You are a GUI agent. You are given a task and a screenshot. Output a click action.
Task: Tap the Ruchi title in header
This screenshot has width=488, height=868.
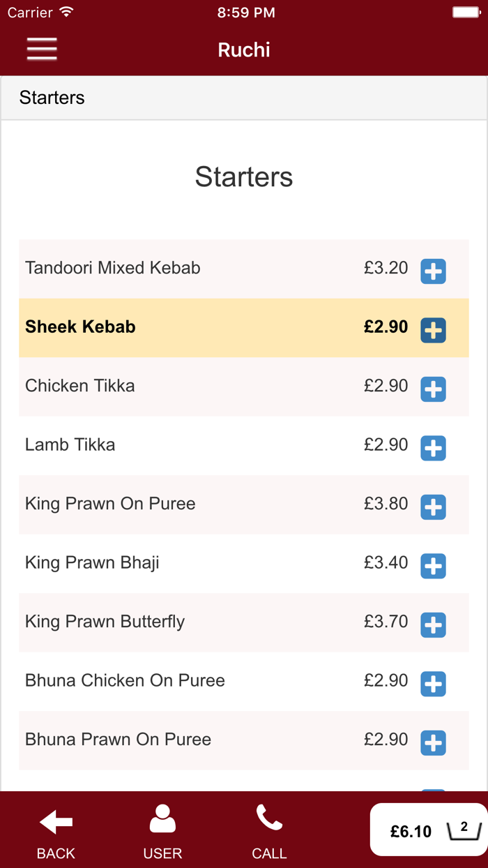(x=244, y=50)
